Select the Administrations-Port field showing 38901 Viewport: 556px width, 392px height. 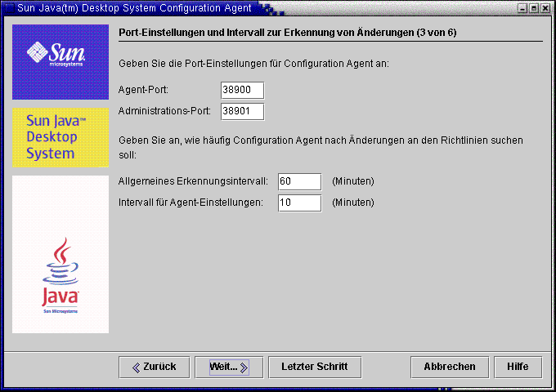[243, 112]
